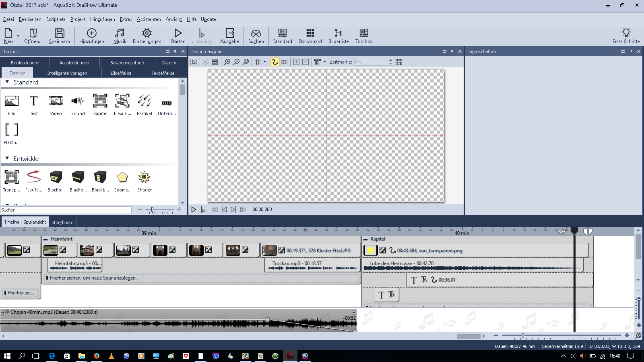Click the Erste Schritte button
The width and height of the screenshot is (644, 362).
[x=626, y=36]
